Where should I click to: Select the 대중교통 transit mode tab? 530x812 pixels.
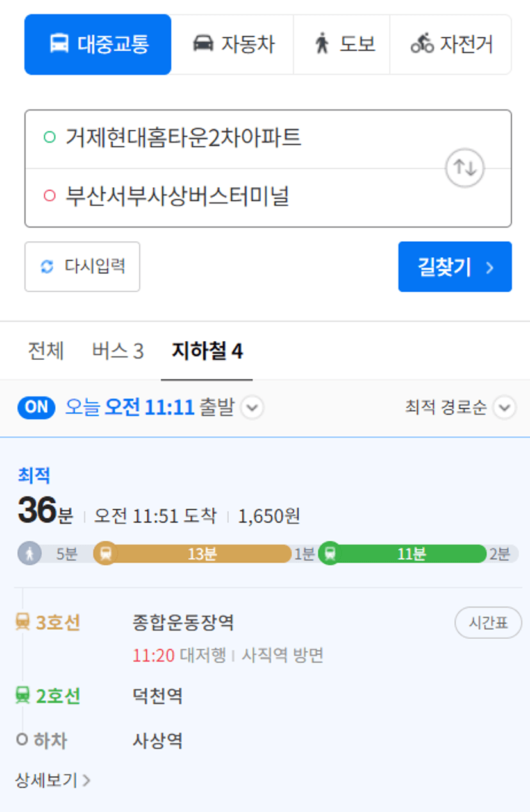tap(98, 45)
